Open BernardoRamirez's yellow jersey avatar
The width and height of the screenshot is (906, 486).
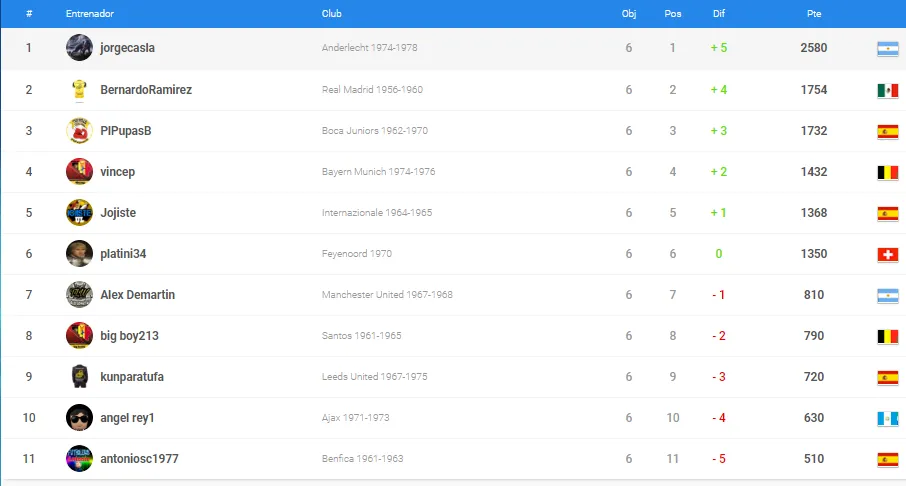79,90
